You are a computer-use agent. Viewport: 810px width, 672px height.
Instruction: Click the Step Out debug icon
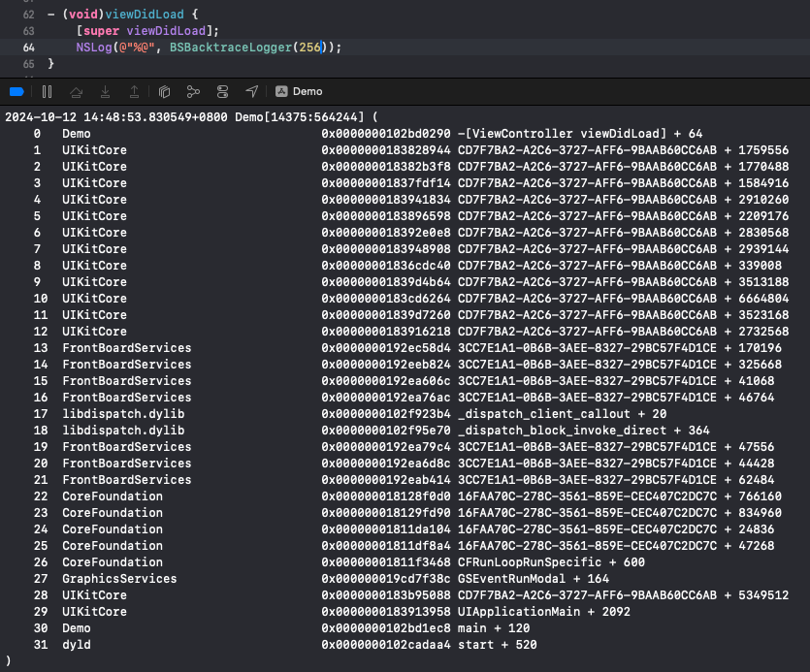[x=134, y=92]
